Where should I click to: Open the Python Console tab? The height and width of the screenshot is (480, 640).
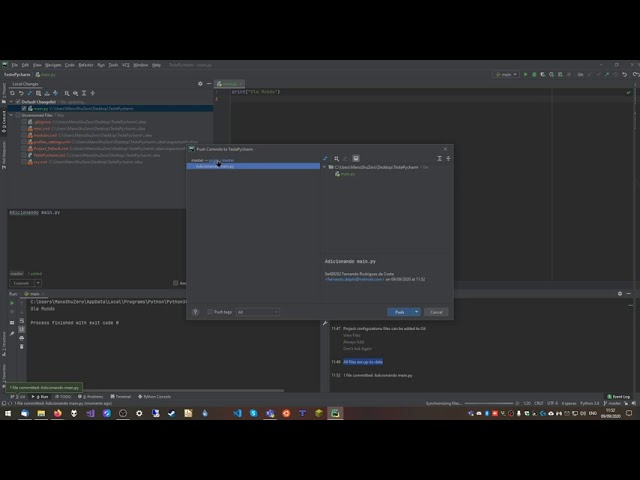point(154,397)
